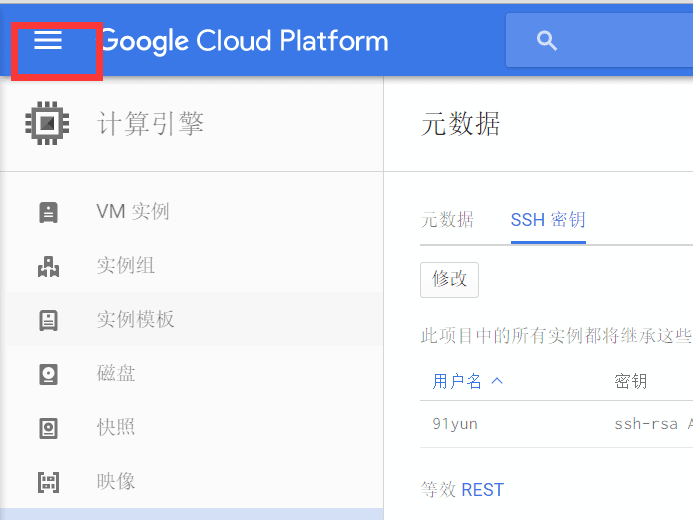Click the 修改 button
This screenshot has height=520, width=693.
point(449,280)
